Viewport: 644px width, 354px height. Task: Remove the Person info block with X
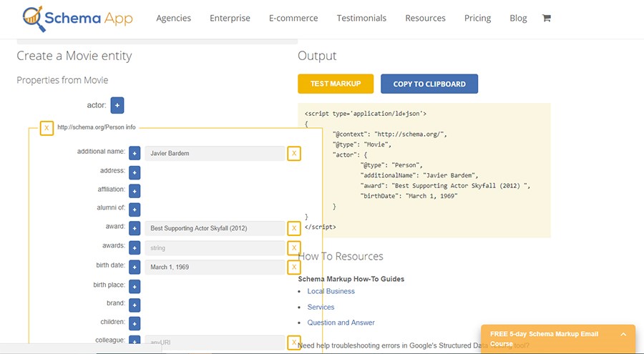coord(47,128)
